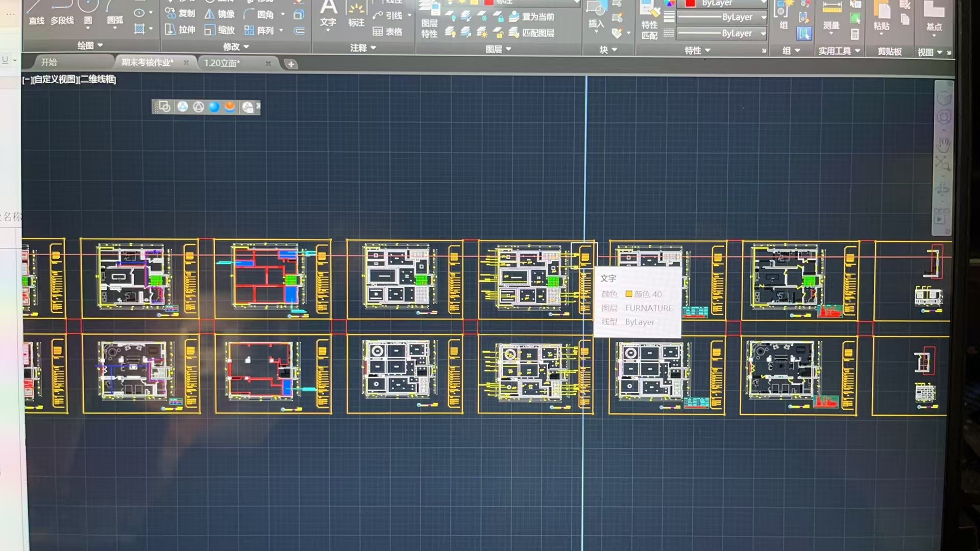Toggle 2D wireframe style in floating toolbar
The height and width of the screenshot is (551, 980).
[x=164, y=107]
